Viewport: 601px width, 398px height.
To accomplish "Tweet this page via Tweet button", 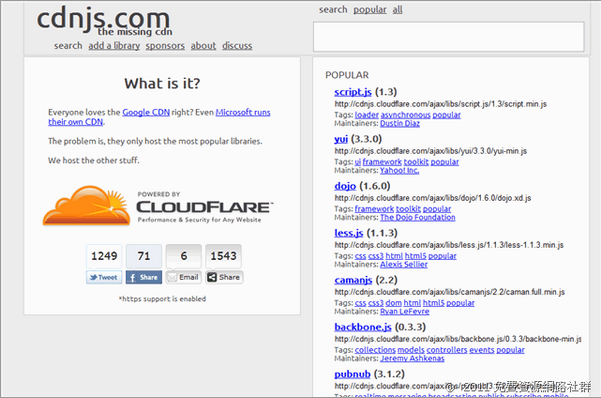I will point(104,277).
